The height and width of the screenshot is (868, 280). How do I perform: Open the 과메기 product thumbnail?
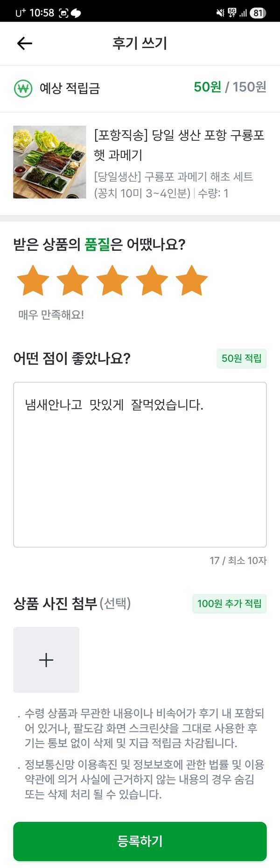coord(49,162)
